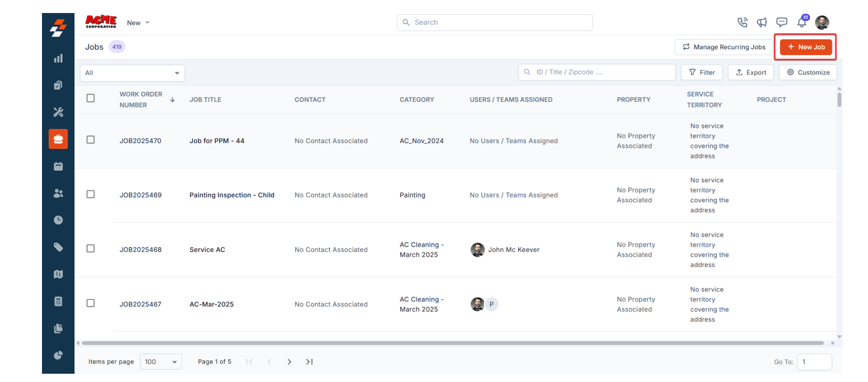This screenshot has width=868, height=382.
Task: Select the wrench and screwdriver sidebar icon
Action: [x=58, y=112]
